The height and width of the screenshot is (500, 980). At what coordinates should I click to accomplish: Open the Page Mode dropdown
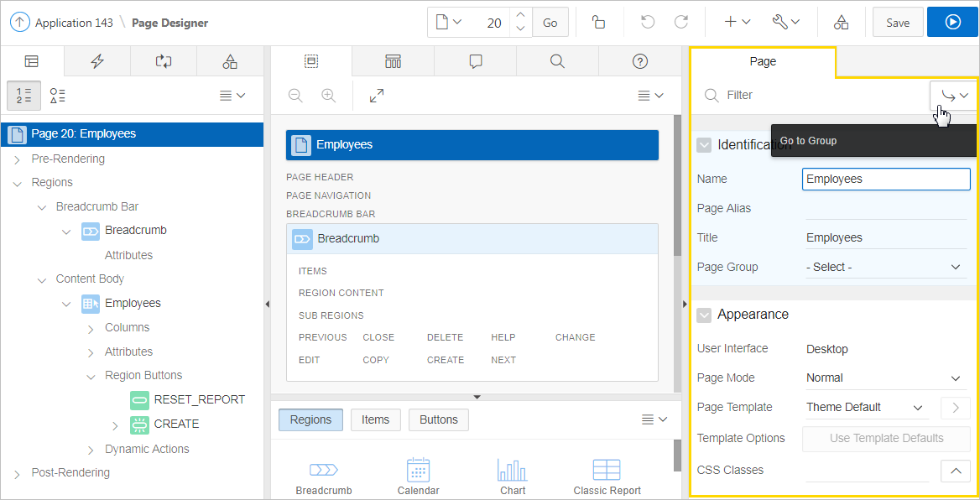click(885, 378)
